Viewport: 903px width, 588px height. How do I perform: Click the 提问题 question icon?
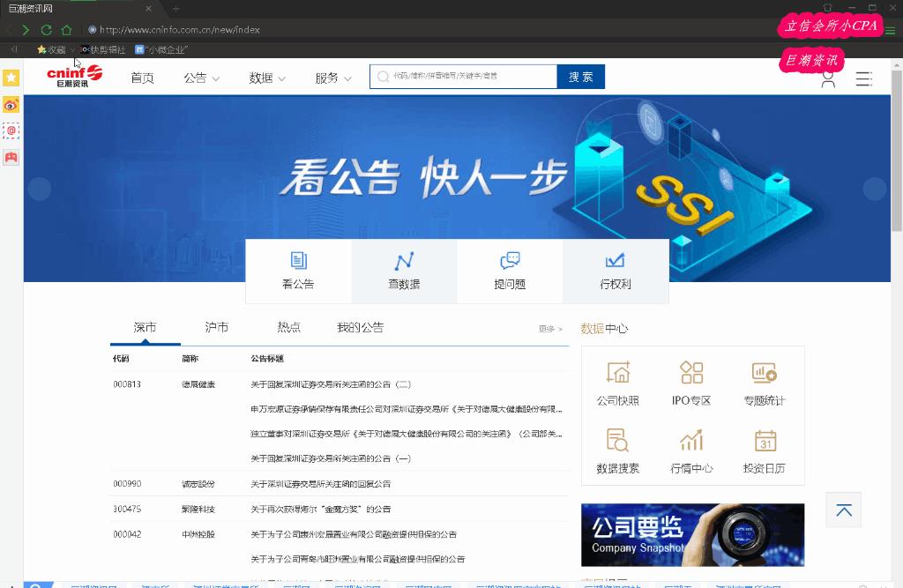(x=510, y=271)
